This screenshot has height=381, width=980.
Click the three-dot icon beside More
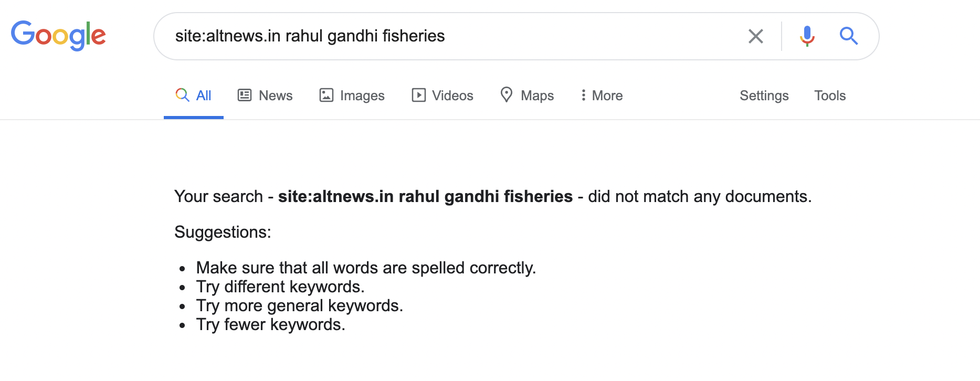pyautogui.click(x=583, y=95)
